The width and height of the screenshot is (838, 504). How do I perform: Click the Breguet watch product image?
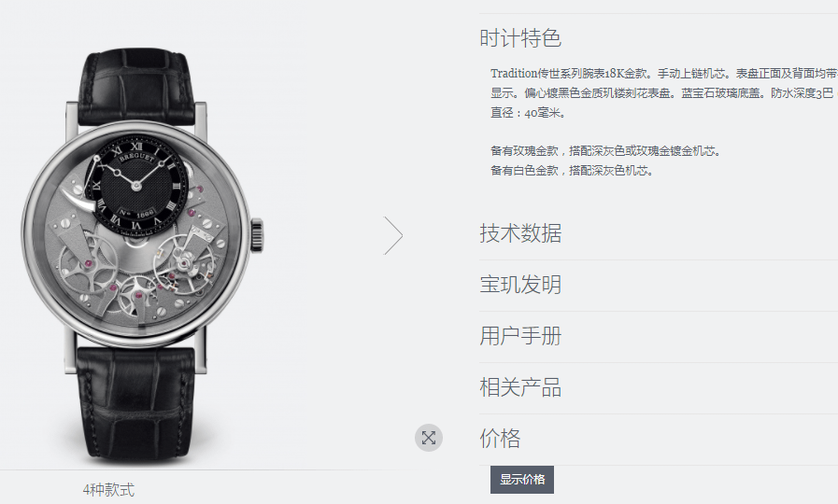pos(142,254)
